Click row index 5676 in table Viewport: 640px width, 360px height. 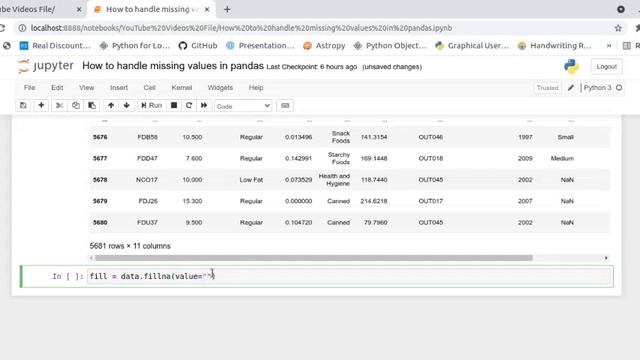[x=100, y=137]
